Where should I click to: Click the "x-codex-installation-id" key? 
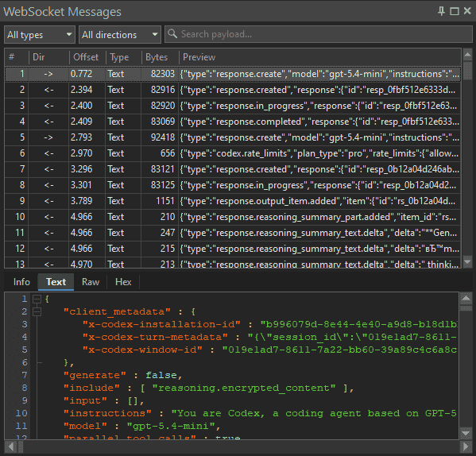tap(161, 324)
